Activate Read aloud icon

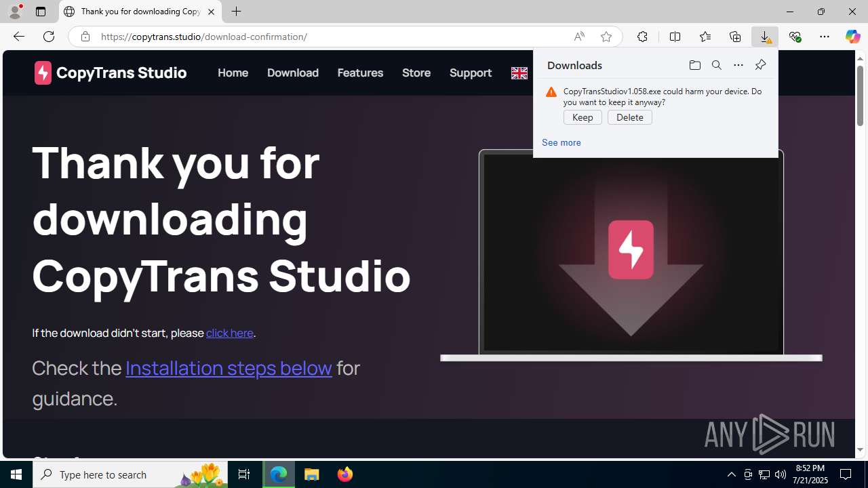pos(579,37)
